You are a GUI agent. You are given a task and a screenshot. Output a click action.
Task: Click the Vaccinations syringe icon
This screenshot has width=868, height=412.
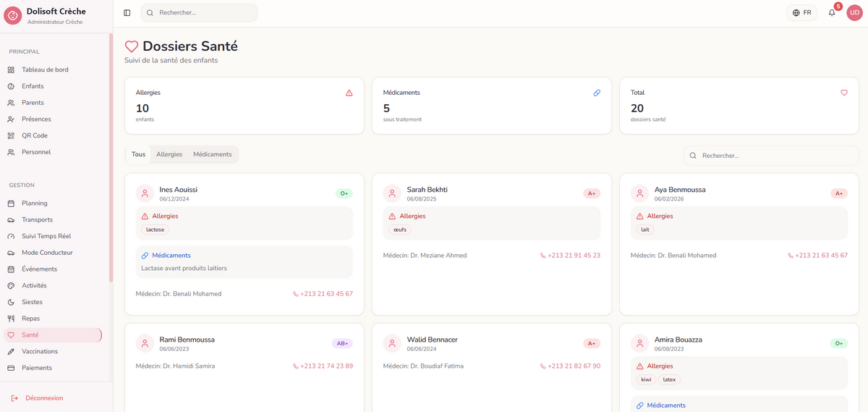11,351
